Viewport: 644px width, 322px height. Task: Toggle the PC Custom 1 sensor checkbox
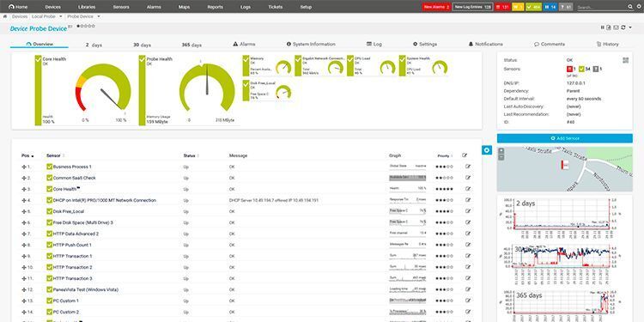point(49,301)
